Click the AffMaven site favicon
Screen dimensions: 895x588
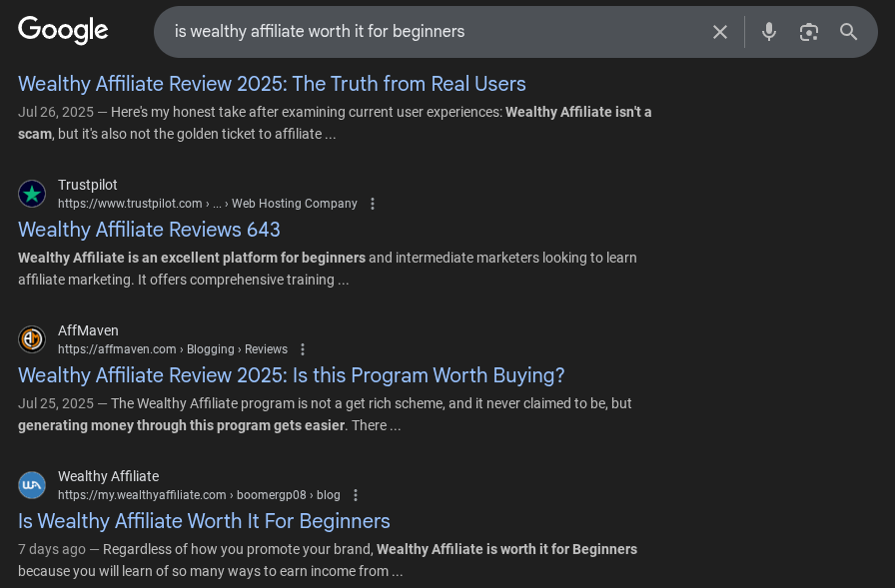pos(32,339)
